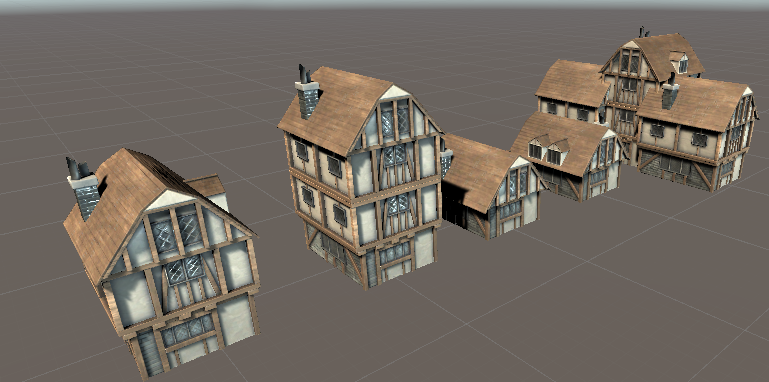Select the long rear-left building's roof
This screenshot has height=382, width=769.
tap(572, 83)
